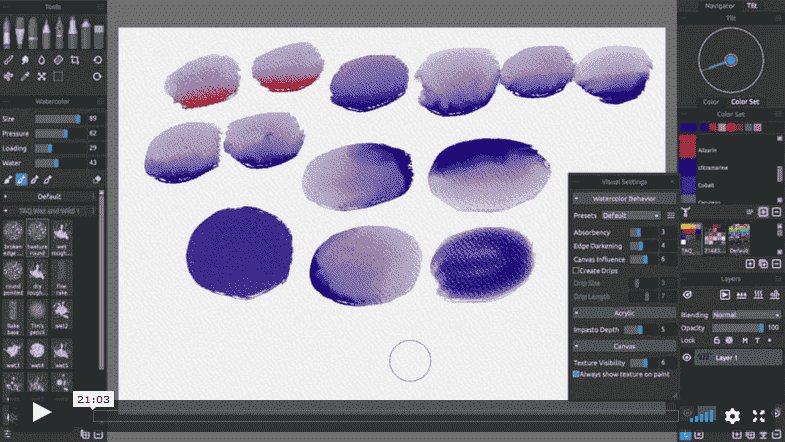This screenshot has width=785, height=442.
Task: Open the Presets Default dropdown
Action: pyautogui.click(x=631, y=216)
